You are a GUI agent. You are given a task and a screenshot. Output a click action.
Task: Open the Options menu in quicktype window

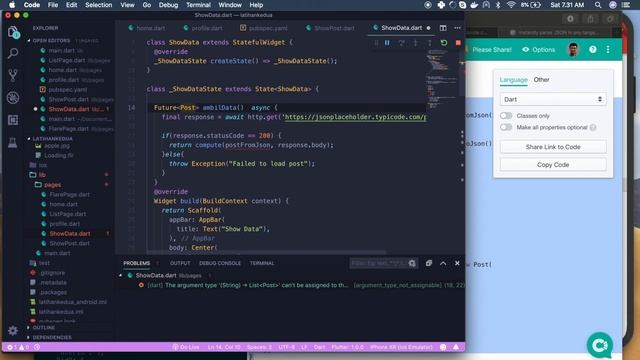pyautogui.click(x=538, y=49)
